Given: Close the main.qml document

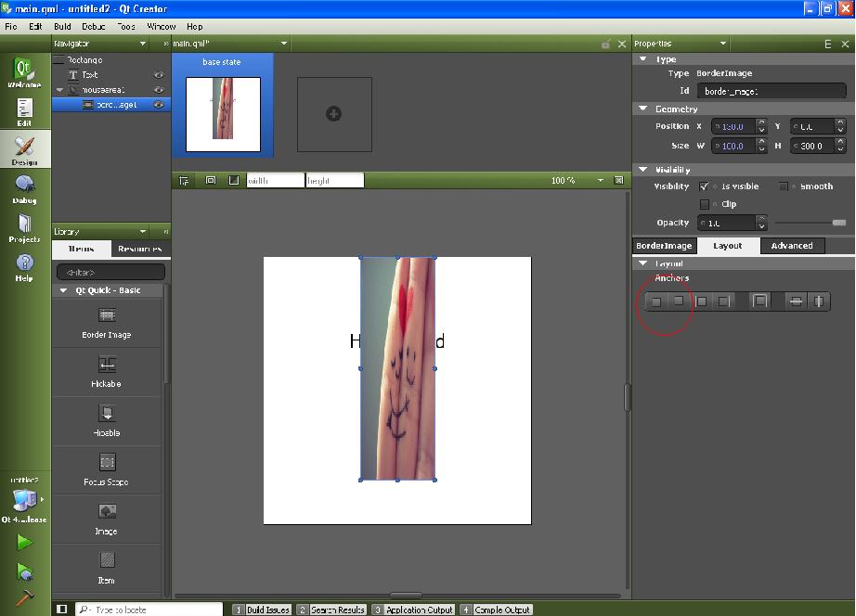Looking at the screenshot, I should [x=622, y=45].
